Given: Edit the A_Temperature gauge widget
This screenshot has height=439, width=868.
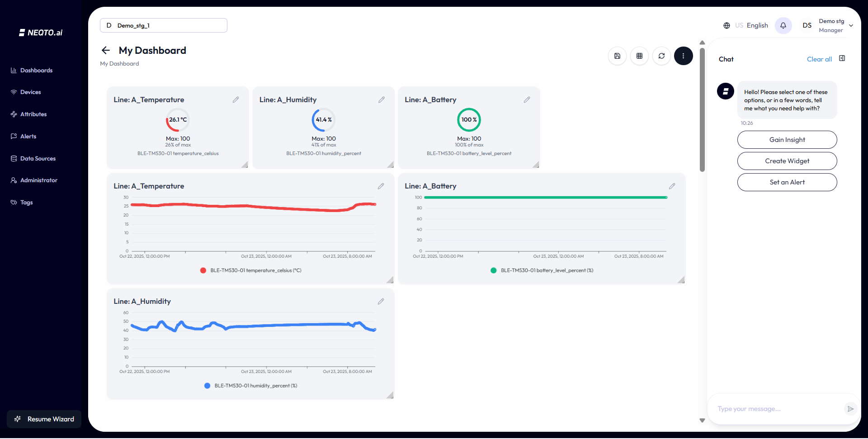Looking at the screenshot, I should 236,99.
